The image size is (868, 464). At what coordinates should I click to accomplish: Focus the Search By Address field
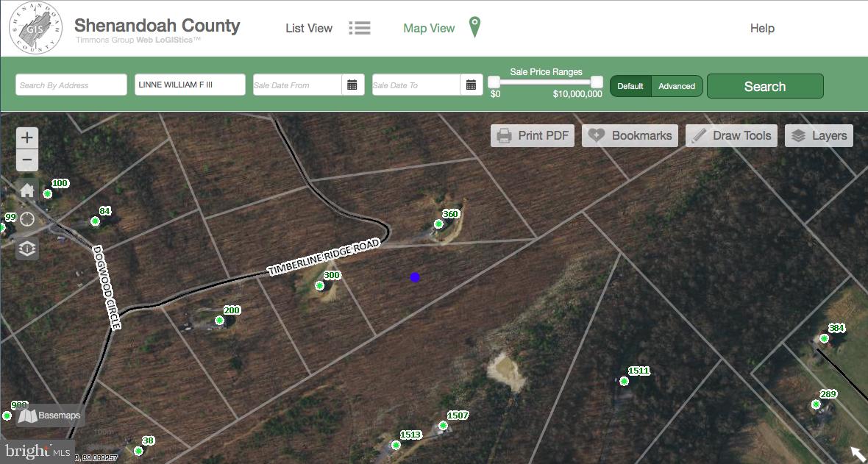[x=71, y=85]
